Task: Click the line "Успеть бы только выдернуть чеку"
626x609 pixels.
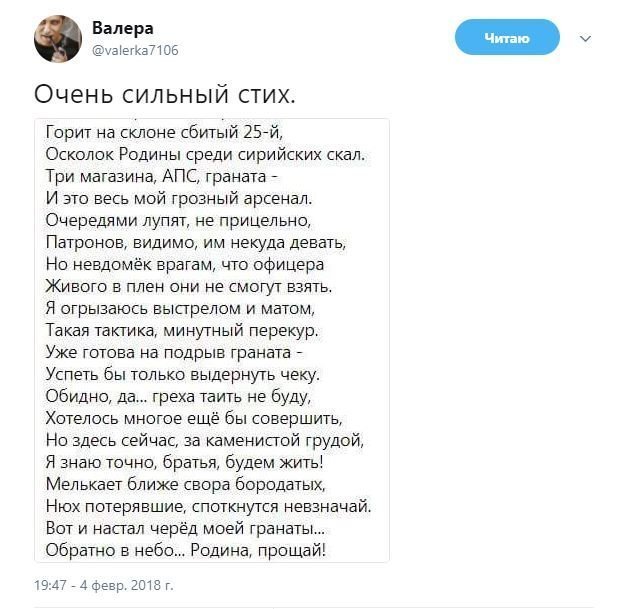Action: pos(183,374)
